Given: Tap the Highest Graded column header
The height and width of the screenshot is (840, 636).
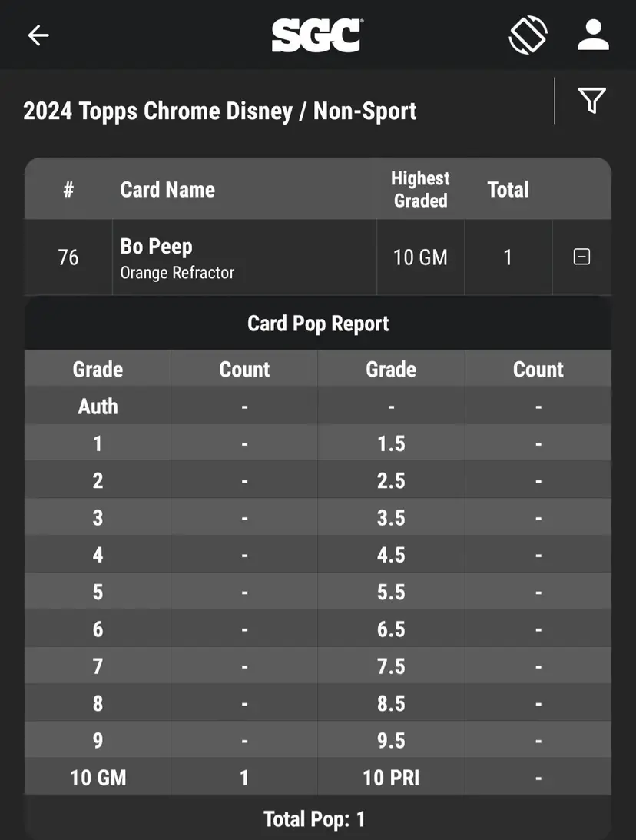Looking at the screenshot, I should tap(420, 190).
